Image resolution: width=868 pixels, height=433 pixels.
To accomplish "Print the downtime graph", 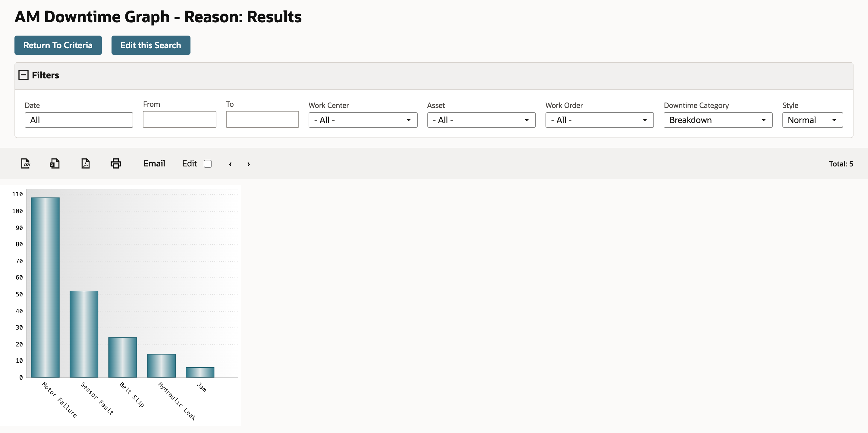I will pyautogui.click(x=115, y=163).
